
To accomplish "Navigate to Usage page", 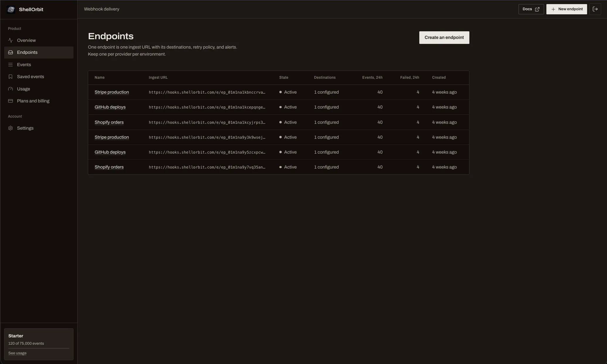I will [x=39, y=89].
